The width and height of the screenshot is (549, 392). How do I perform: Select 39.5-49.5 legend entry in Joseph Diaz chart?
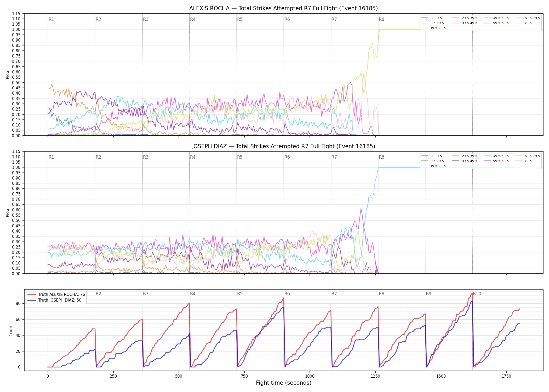tap(465, 161)
